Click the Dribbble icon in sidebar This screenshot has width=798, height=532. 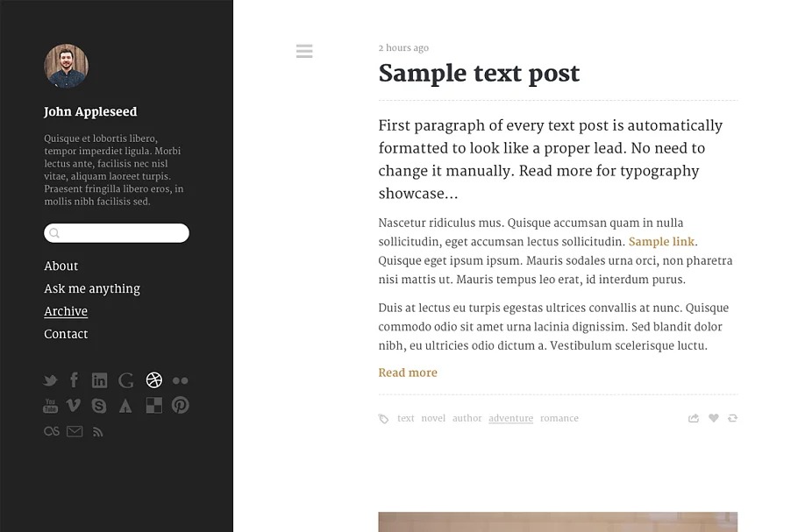click(154, 380)
